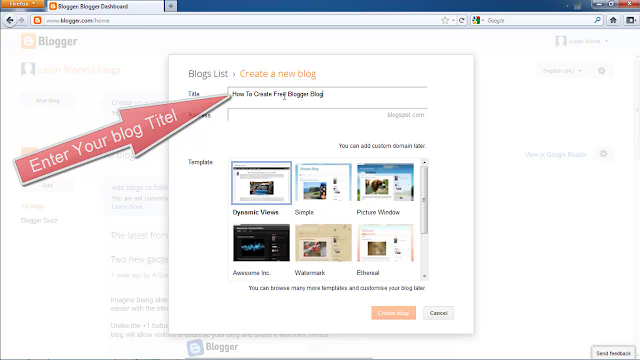Click inside the blog Title field
The width and height of the screenshot is (640, 360).
pos(327,94)
